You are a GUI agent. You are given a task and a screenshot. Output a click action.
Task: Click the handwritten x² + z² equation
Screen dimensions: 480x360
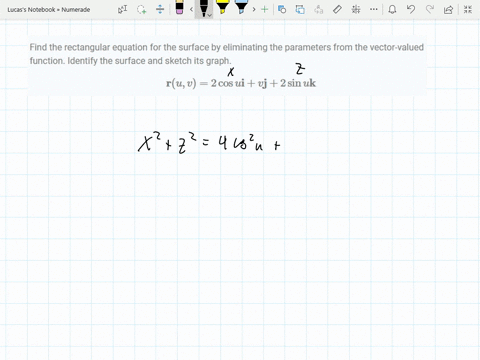(209, 143)
